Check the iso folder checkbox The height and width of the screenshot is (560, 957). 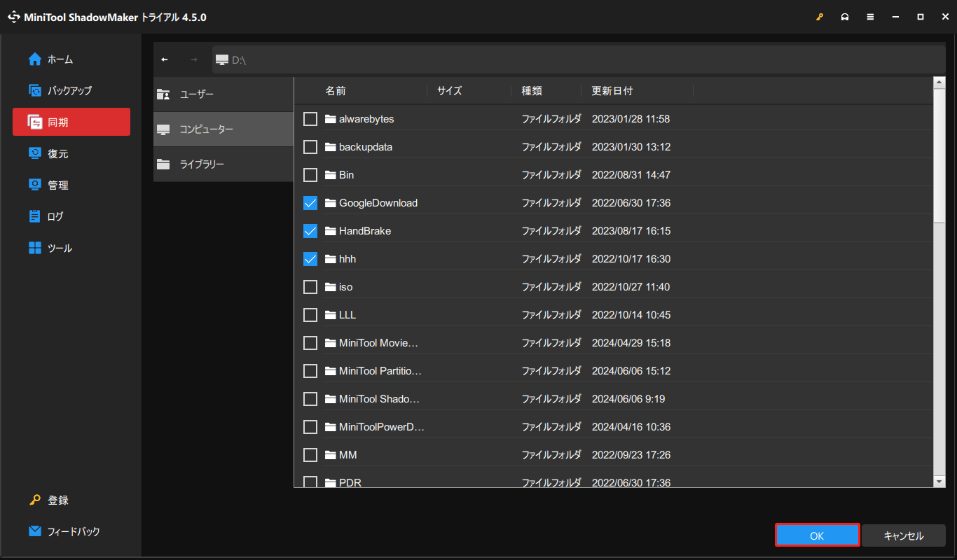pos(310,287)
